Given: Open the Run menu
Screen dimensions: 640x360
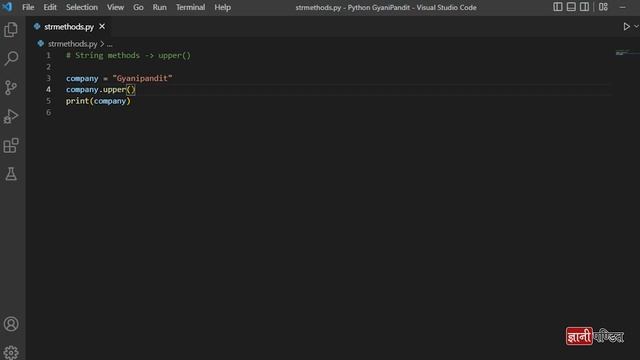Looking at the screenshot, I should pos(160,7).
